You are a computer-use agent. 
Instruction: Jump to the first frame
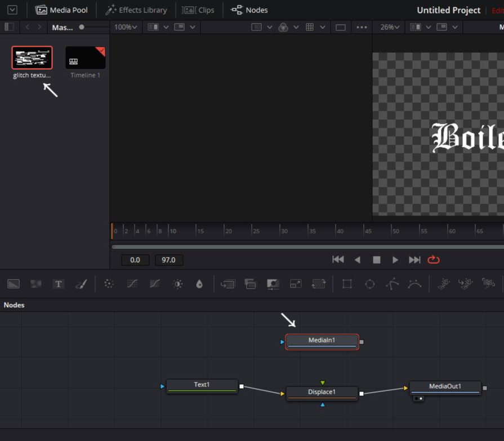338,260
